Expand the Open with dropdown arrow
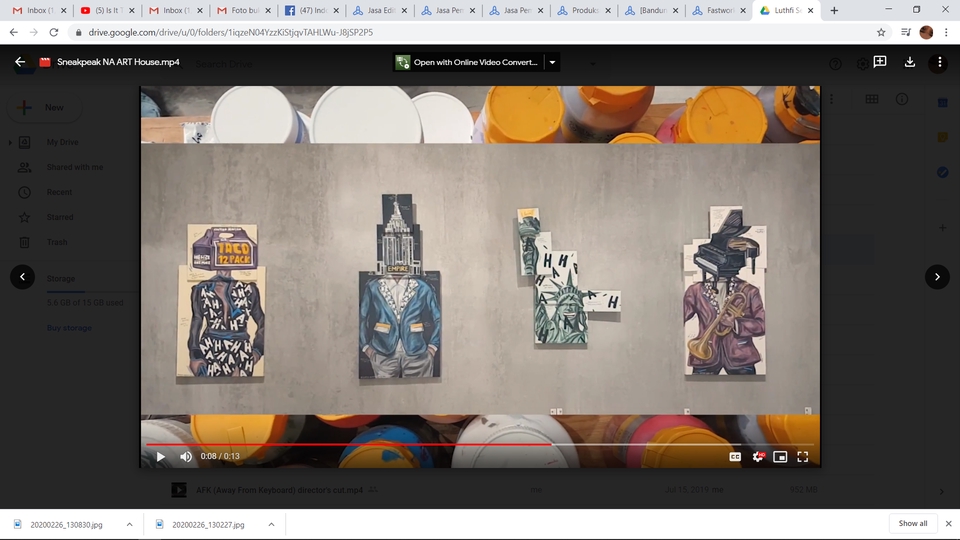 pos(552,62)
